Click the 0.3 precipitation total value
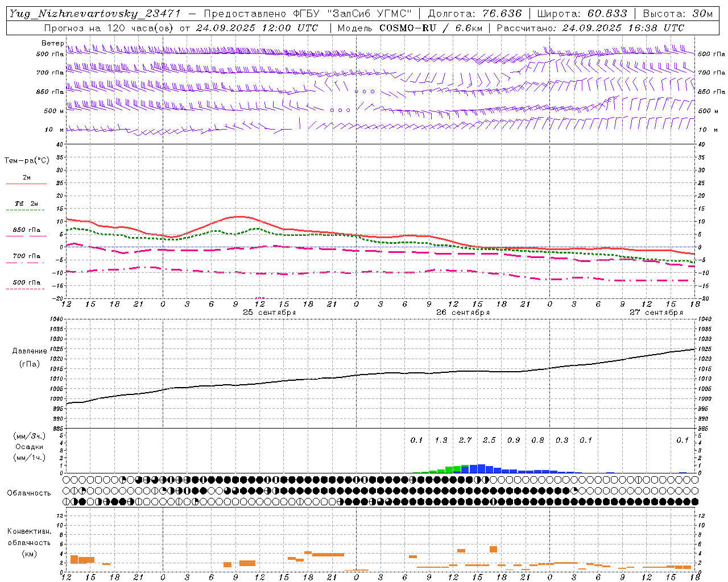Screen dimensions: 728x582 click(x=562, y=440)
